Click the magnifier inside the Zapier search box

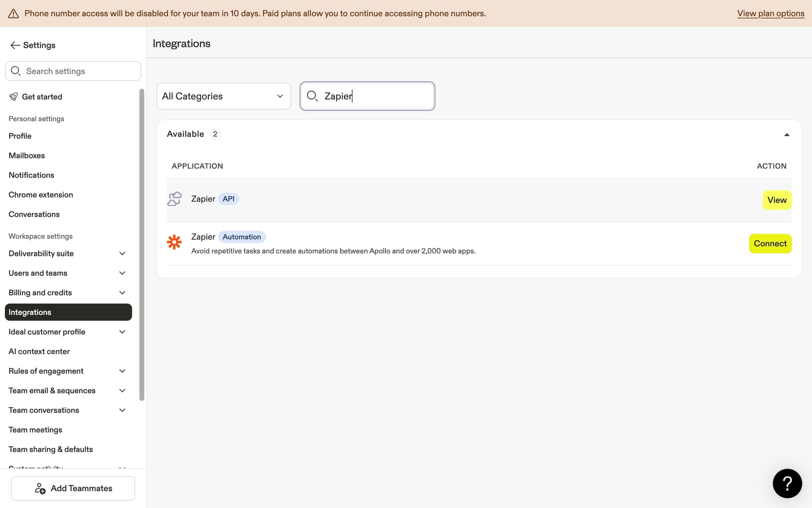point(312,96)
